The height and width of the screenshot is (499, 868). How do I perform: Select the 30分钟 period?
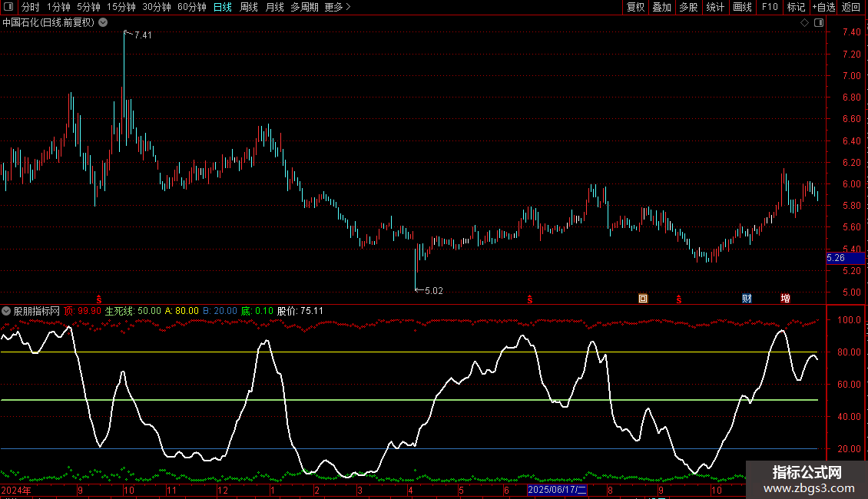tap(156, 7)
